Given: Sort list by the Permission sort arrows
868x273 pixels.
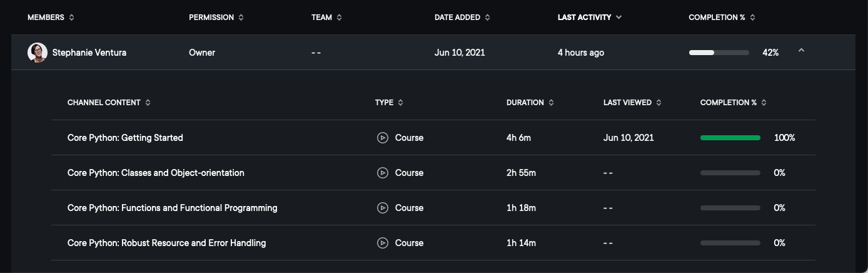Looking at the screenshot, I should point(241,18).
